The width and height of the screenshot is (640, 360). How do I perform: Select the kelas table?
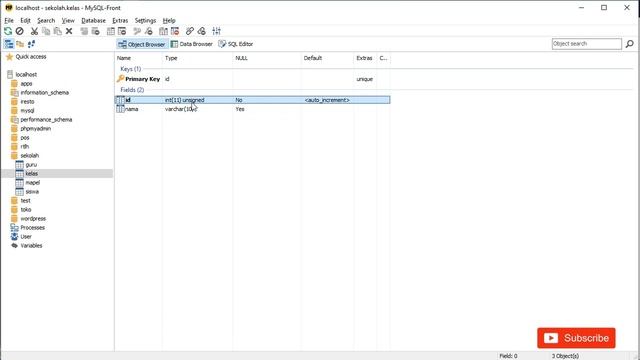tap(31, 173)
